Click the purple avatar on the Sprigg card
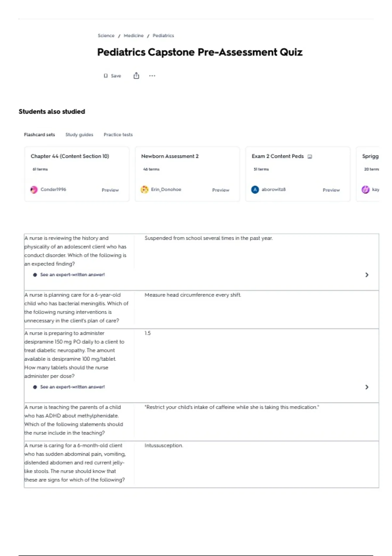The width and height of the screenshot is (392, 556). 366,190
